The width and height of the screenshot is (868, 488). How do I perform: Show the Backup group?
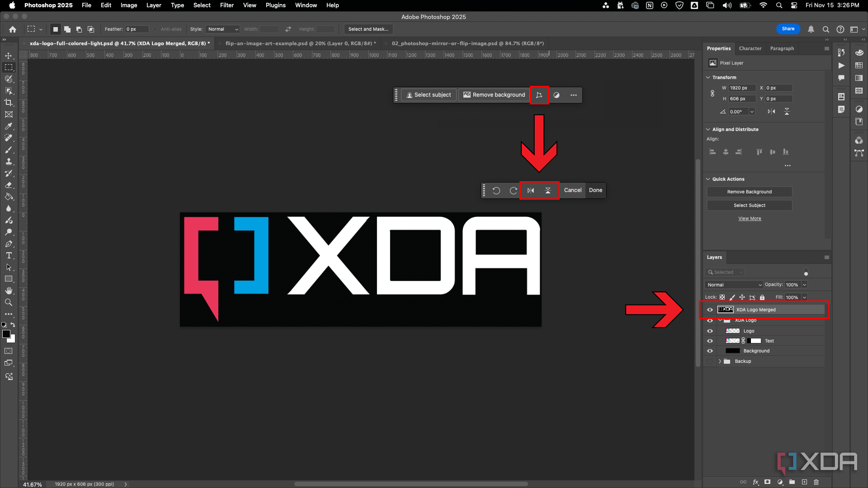click(x=710, y=361)
